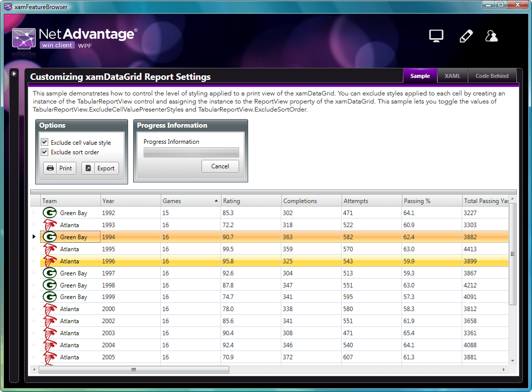Click the sort arrow on the Games column
The height and width of the screenshot is (392, 532).
(x=217, y=200)
